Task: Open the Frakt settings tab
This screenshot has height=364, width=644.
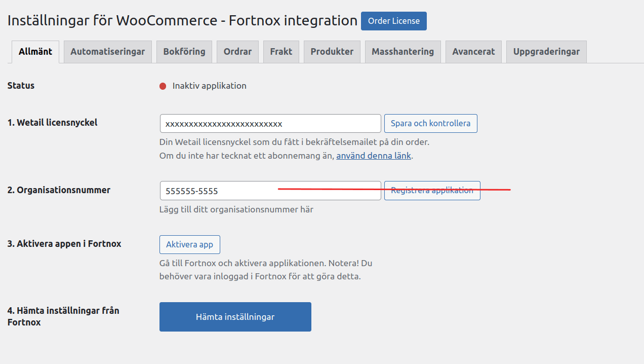Action: click(x=281, y=52)
